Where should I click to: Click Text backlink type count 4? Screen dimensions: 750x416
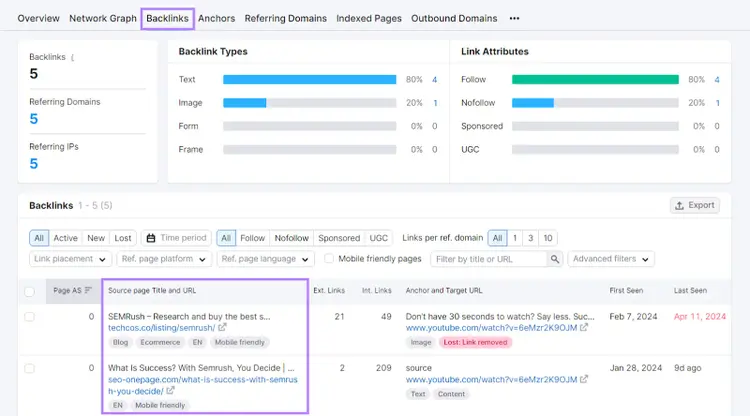pos(434,79)
